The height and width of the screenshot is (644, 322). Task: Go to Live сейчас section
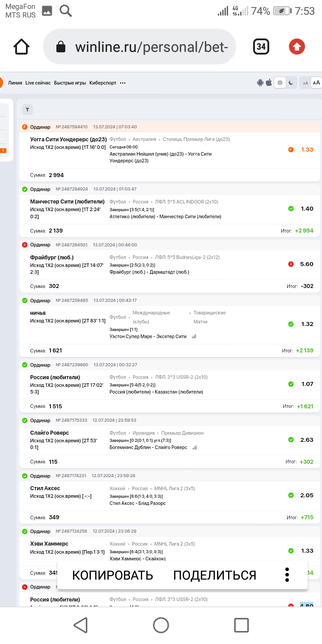click(38, 83)
